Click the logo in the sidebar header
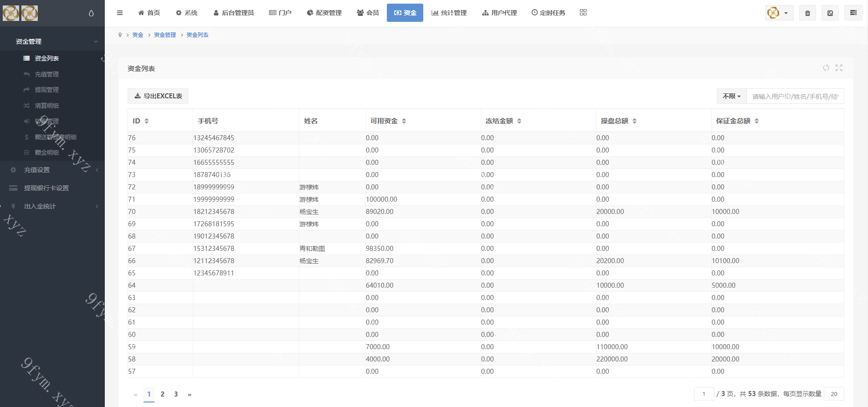 (x=21, y=13)
